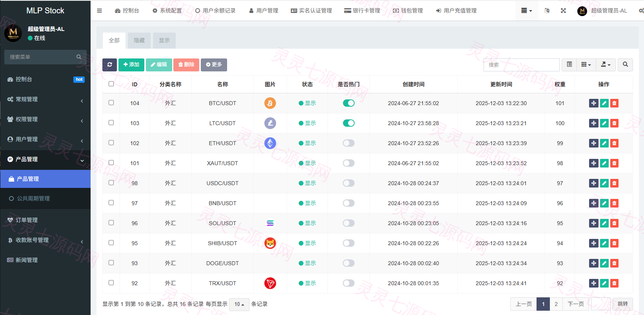Image resolution: width=644 pixels, height=315 pixels.
Task: Switch to the 隐藏 tab
Action: pyautogui.click(x=139, y=40)
